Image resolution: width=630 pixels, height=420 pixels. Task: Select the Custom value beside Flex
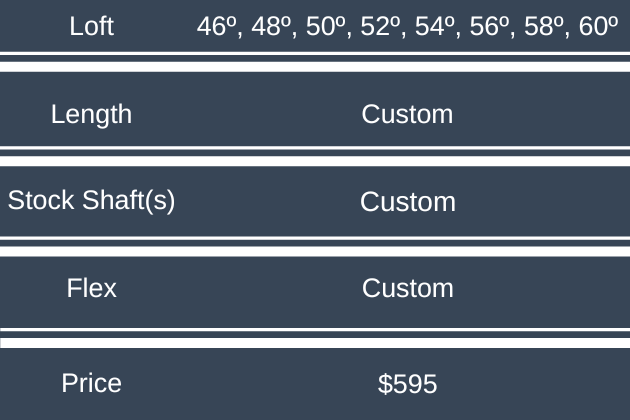point(407,289)
